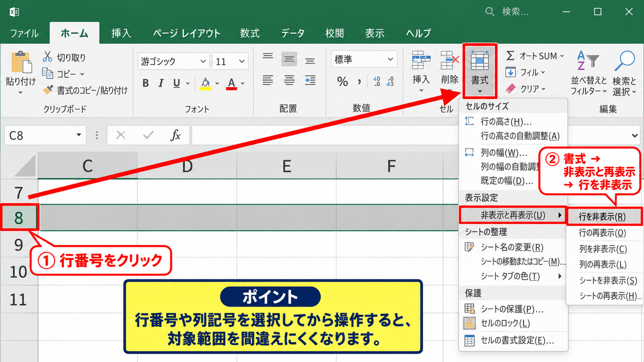Open the fill color dropdown arrow
Image resolution: width=644 pixels, height=362 pixels.
point(217,83)
